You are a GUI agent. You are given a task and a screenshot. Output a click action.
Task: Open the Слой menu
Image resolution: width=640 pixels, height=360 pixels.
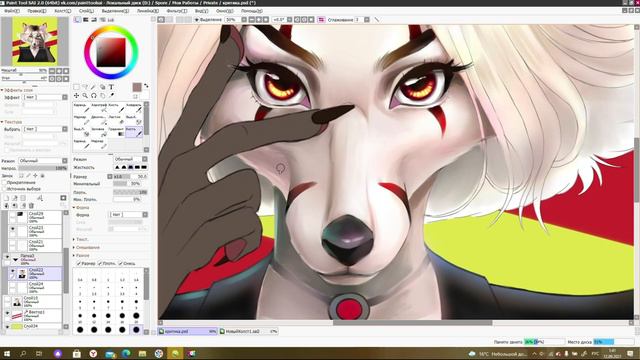[86, 11]
